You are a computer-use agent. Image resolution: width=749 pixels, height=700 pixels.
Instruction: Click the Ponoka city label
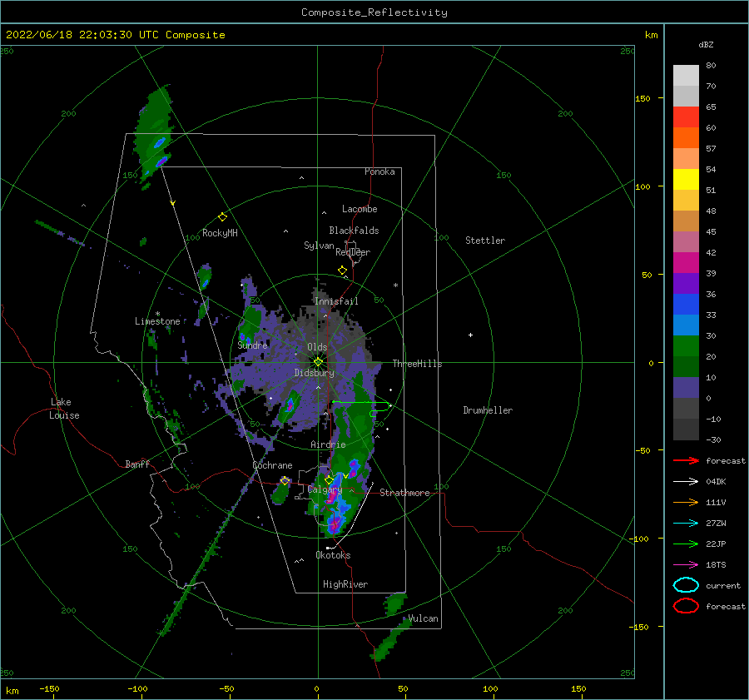[379, 171]
